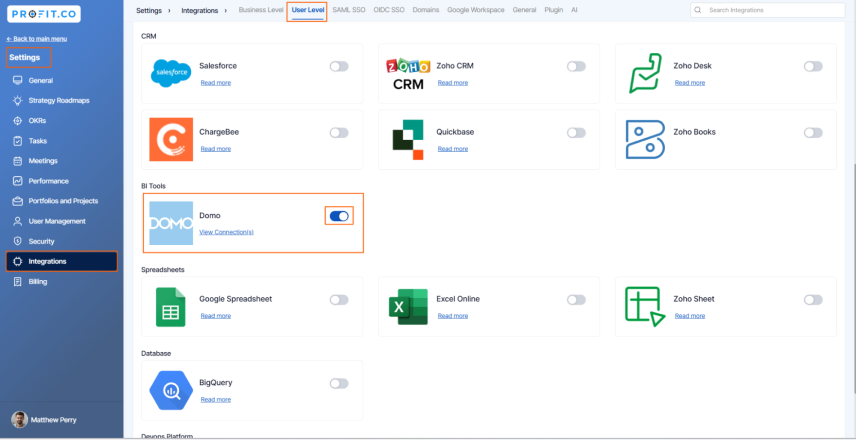Open Integrations in the sidebar
856x440 pixels.
pos(62,261)
